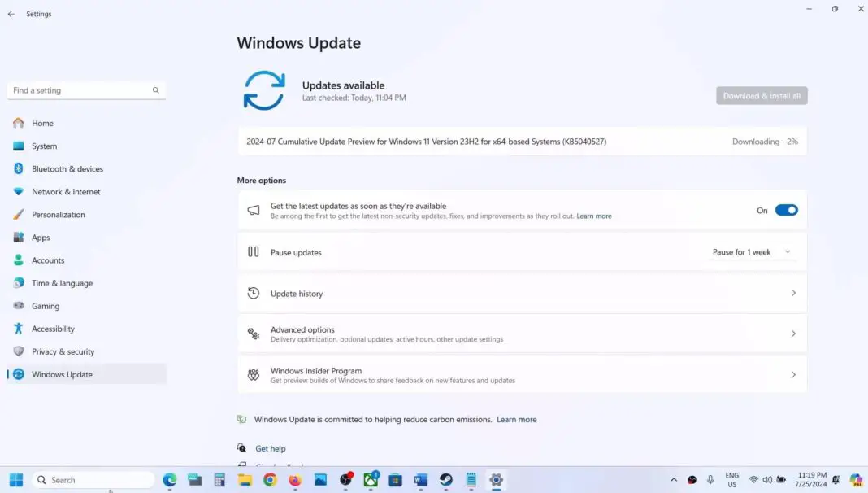Expand Advanced options with its chevron
This screenshot has height=493, width=868.
(793, 334)
